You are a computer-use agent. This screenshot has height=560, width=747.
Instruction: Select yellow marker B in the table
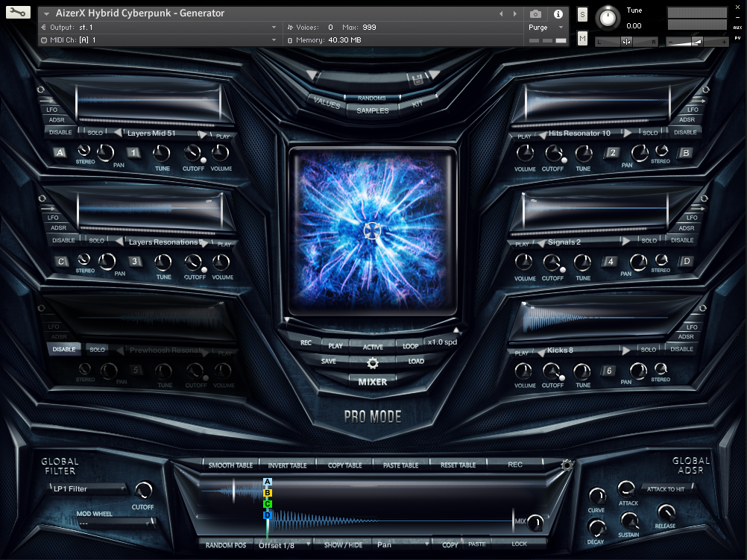point(267,493)
